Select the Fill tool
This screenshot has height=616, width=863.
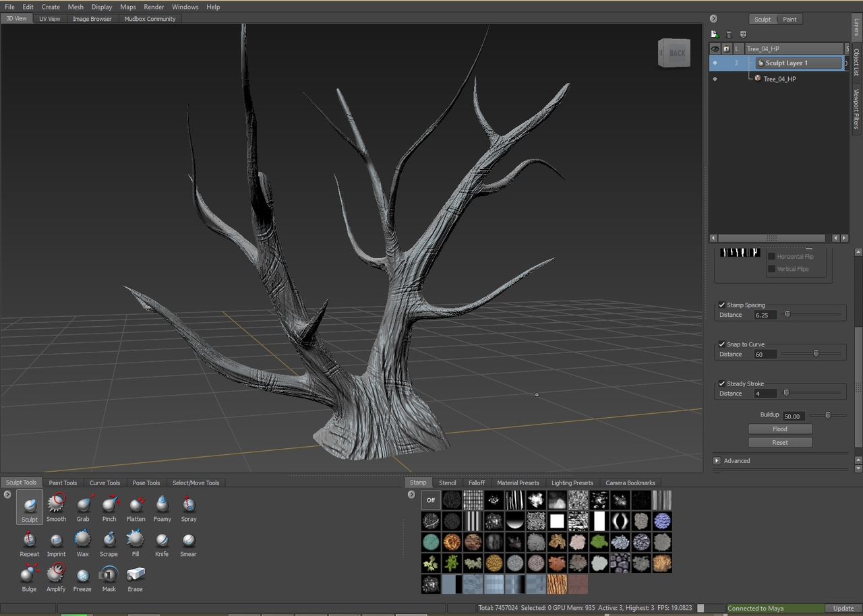click(136, 543)
